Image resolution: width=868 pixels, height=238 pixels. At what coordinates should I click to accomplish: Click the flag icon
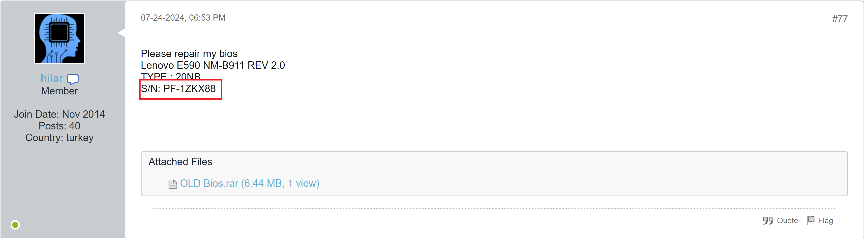click(x=810, y=220)
